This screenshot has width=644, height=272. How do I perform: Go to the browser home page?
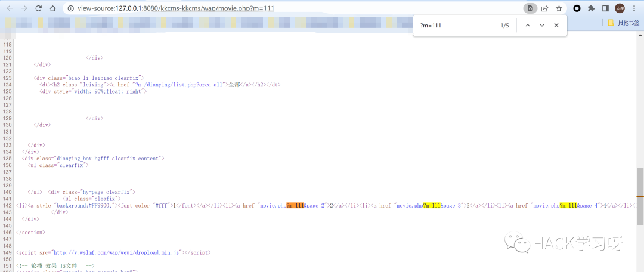tap(52, 9)
